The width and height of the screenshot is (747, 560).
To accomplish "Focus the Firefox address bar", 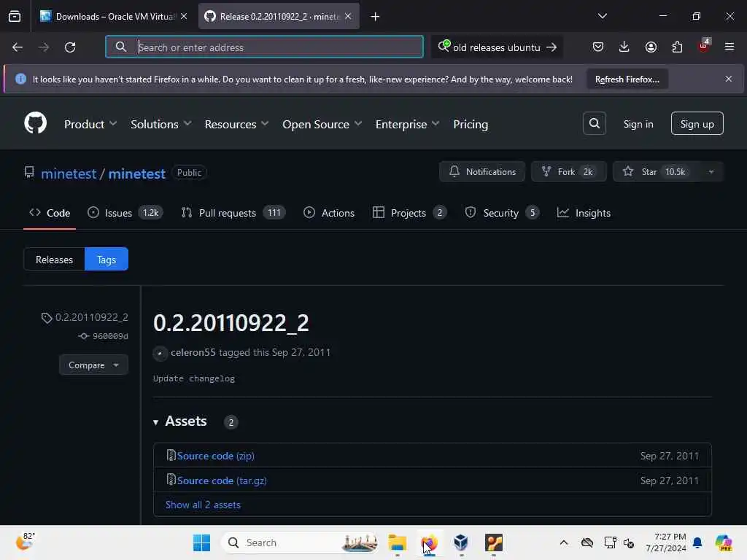I will (x=264, y=47).
